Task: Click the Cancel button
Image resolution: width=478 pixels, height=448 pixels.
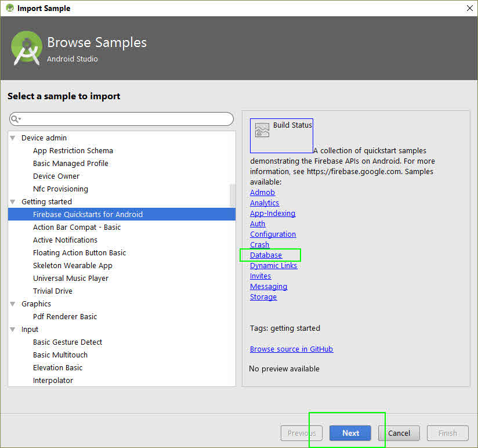Action: (399, 433)
